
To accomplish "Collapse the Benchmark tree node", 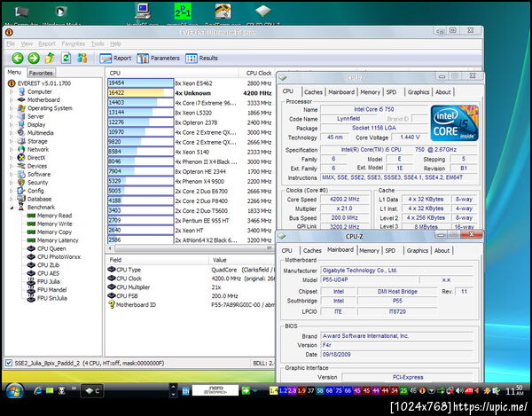I will pyautogui.click(x=11, y=207).
